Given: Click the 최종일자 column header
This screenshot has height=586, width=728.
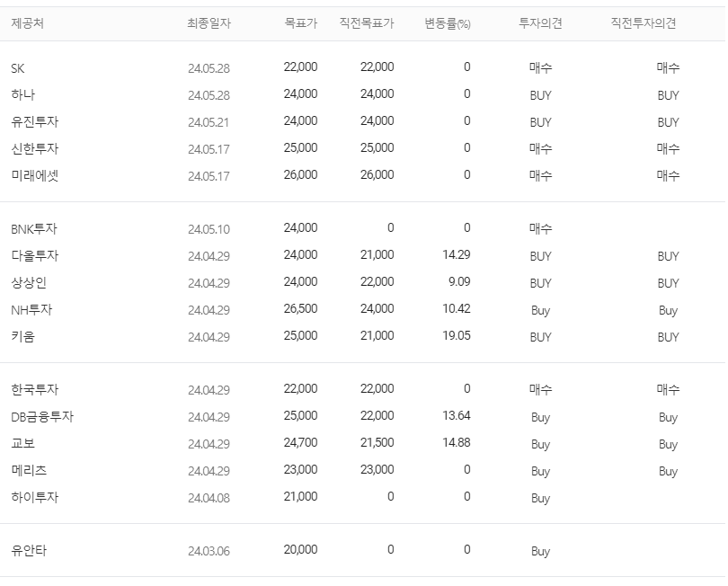Looking at the screenshot, I should tap(209, 23).
